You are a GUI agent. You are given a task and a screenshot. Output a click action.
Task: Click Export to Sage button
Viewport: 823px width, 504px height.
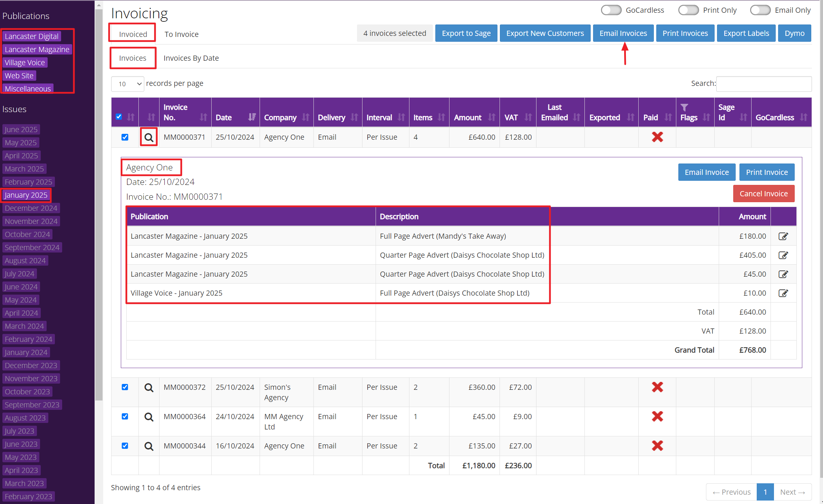(466, 33)
